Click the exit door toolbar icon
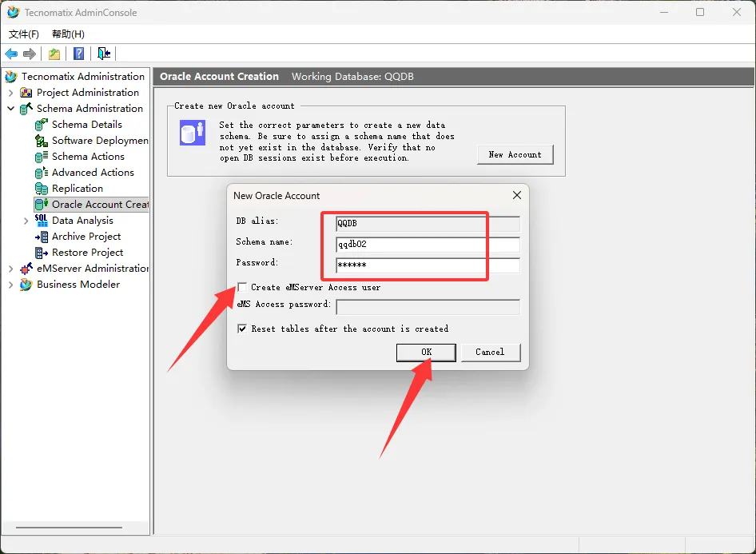756x554 pixels. coord(104,54)
